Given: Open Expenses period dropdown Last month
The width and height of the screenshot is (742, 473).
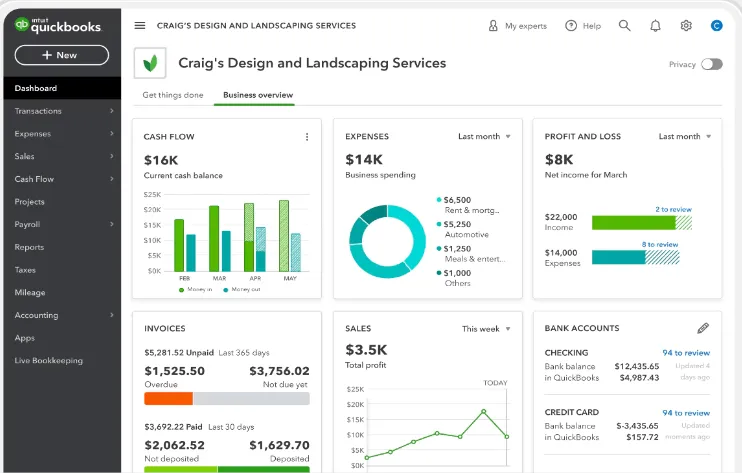Looking at the screenshot, I should (x=484, y=136).
